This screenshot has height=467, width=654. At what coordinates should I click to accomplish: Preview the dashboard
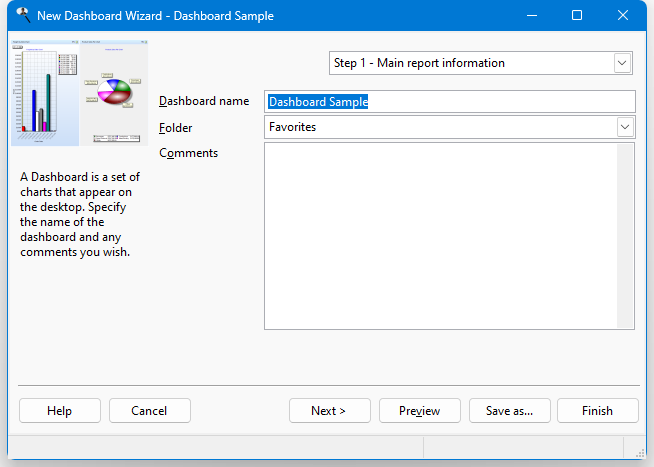pos(420,411)
